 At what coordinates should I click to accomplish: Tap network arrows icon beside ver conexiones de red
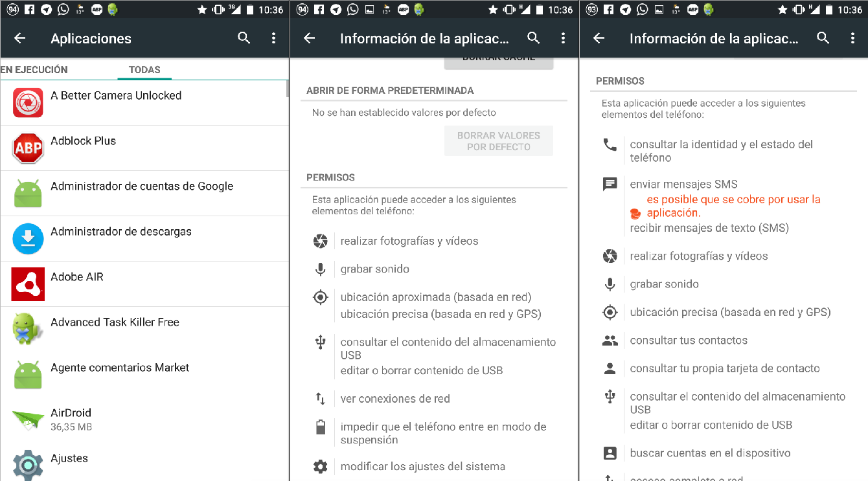320,399
